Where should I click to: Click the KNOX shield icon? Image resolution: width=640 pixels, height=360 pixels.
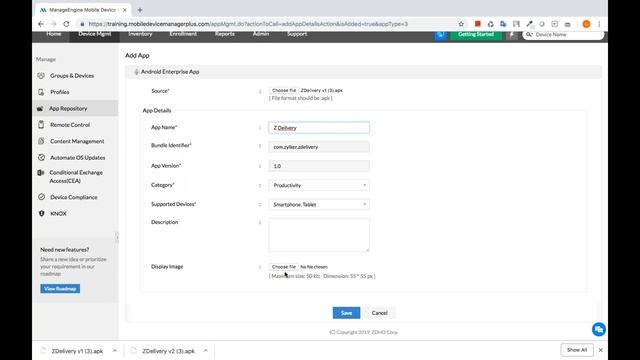[x=41, y=213]
